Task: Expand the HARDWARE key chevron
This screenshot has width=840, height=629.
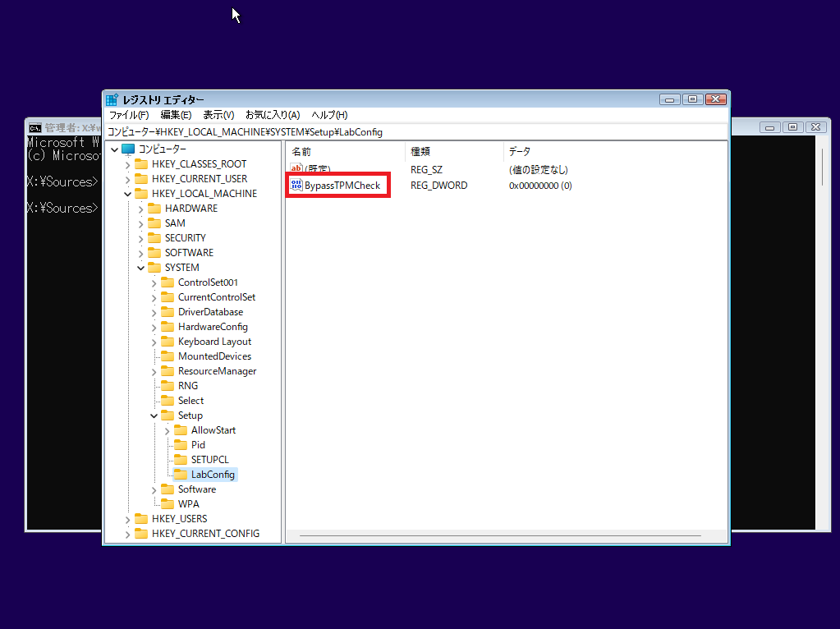Action: point(141,209)
